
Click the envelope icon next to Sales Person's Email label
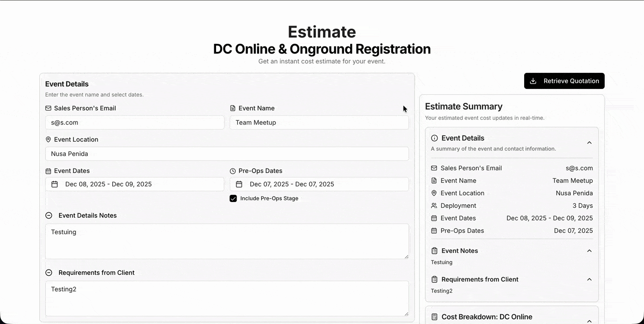(x=48, y=108)
